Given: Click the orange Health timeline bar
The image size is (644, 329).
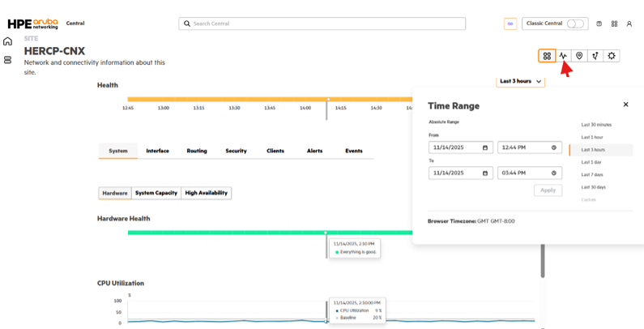Looking at the screenshot, I should (270, 99).
